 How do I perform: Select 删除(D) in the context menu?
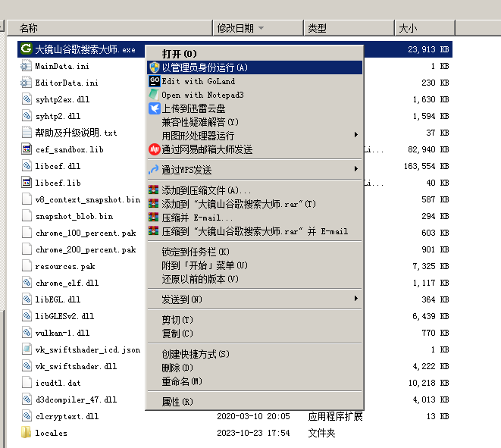(177, 368)
